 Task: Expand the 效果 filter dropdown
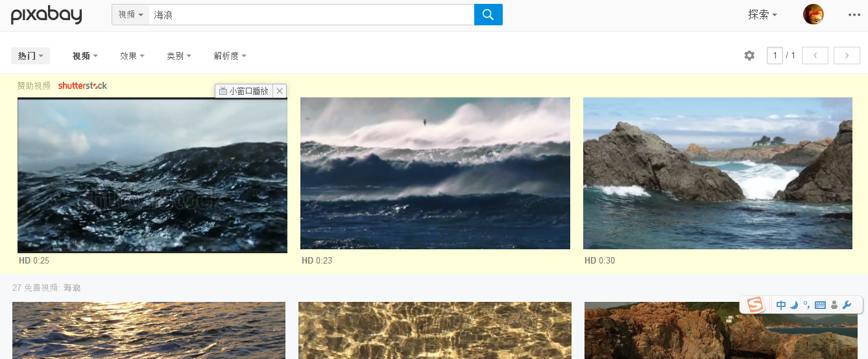pos(132,56)
